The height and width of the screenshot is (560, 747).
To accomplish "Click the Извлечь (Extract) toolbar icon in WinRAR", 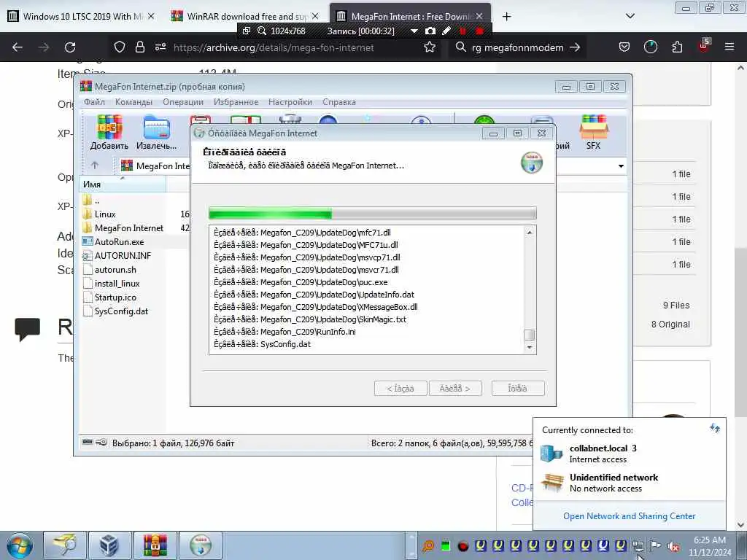I will tap(156, 133).
